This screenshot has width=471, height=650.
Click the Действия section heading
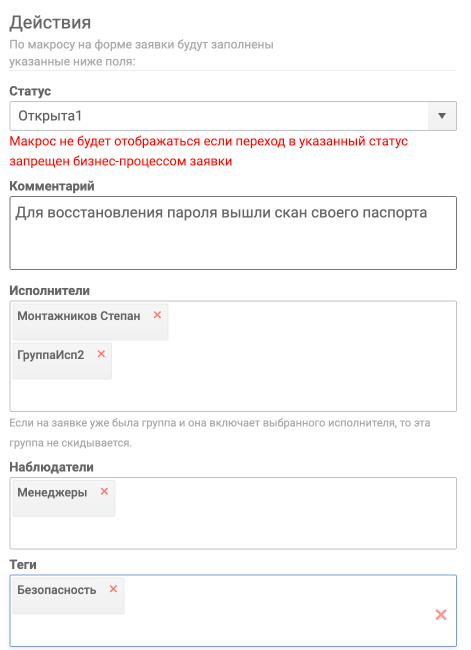[x=50, y=22]
